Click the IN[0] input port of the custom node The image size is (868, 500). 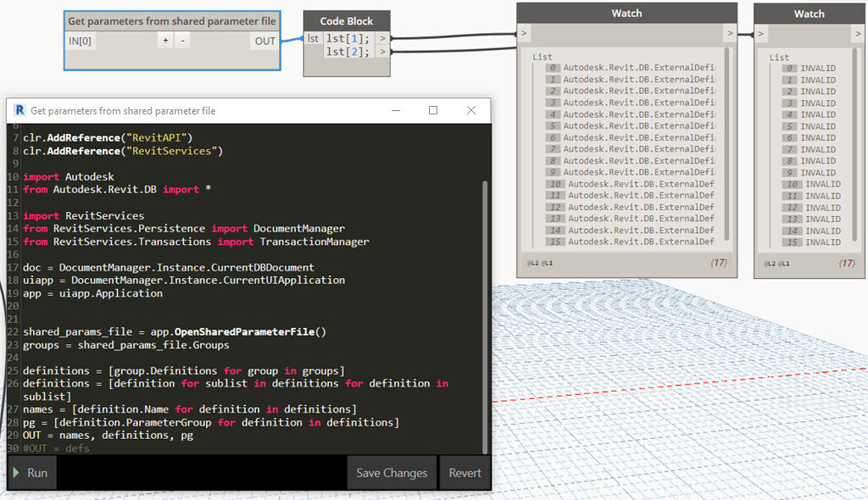pyautogui.click(x=81, y=40)
